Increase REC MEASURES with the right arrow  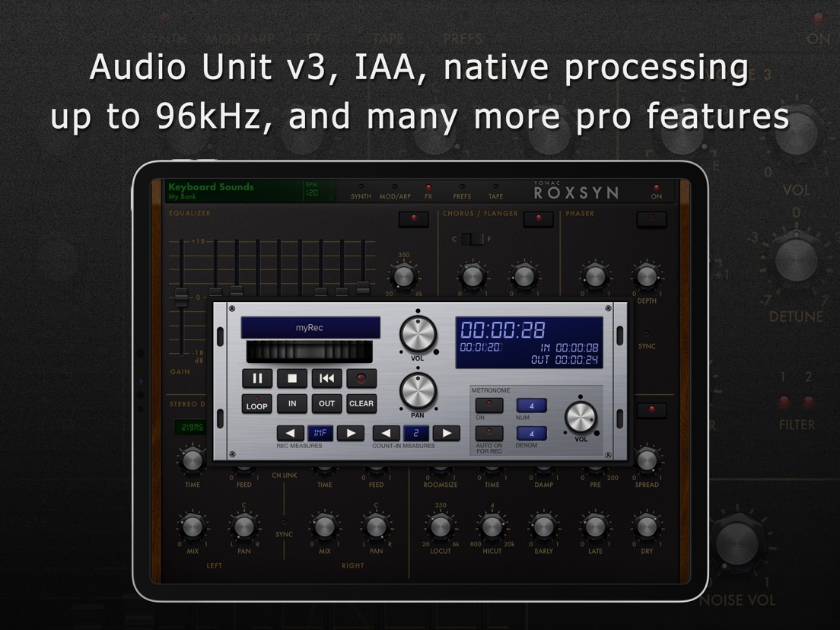tap(351, 433)
